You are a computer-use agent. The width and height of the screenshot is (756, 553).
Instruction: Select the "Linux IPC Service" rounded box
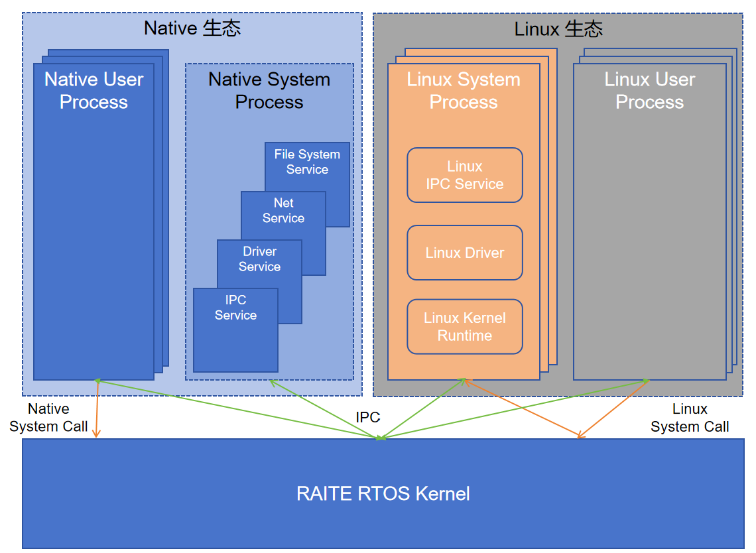(465, 175)
